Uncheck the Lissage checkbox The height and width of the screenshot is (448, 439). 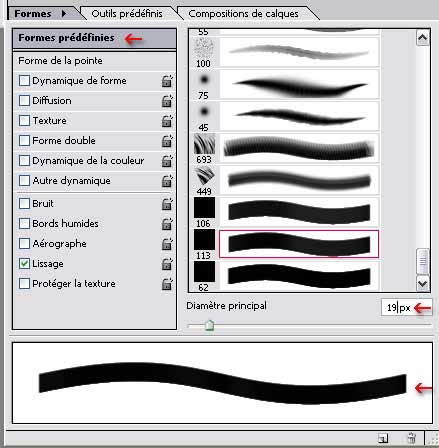(x=24, y=264)
